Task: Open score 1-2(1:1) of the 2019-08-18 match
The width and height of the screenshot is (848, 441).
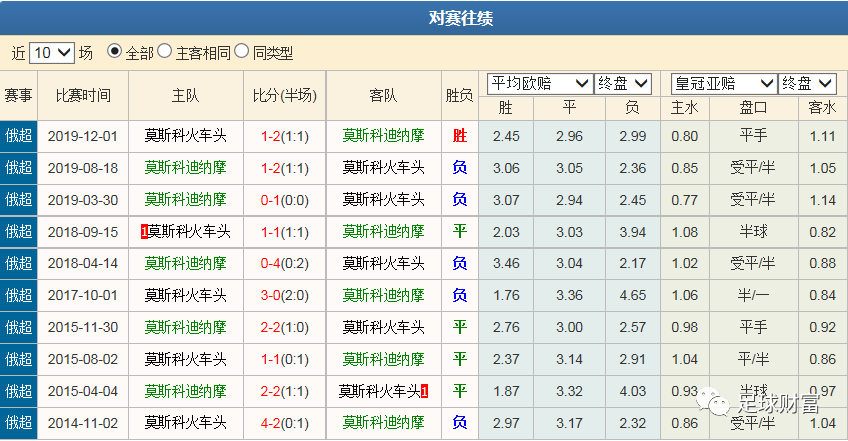Action: pyautogui.click(x=284, y=168)
